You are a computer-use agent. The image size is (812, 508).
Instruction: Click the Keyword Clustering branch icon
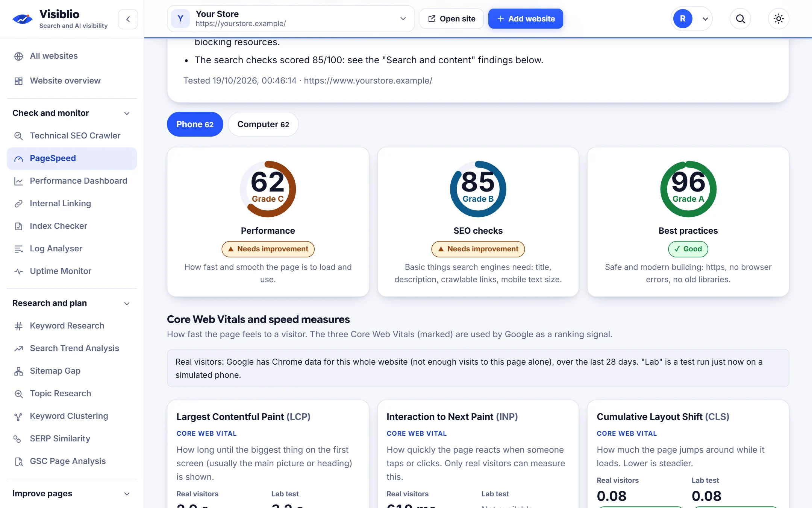18,416
